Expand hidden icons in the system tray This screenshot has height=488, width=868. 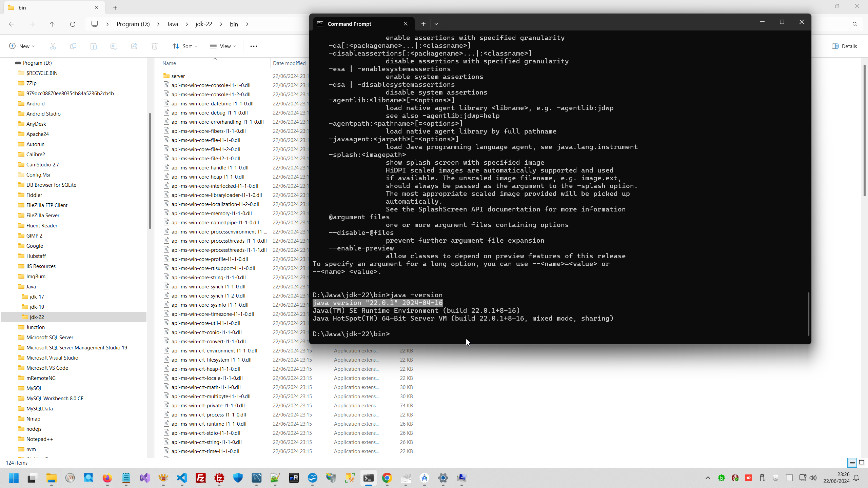coord(708,478)
